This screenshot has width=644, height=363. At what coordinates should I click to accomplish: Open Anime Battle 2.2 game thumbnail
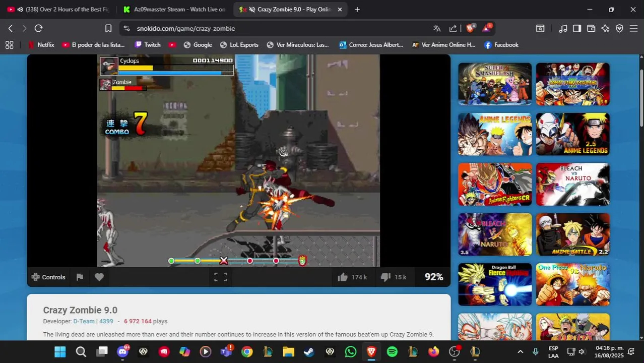pyautogui.click(x=572, y=234)
